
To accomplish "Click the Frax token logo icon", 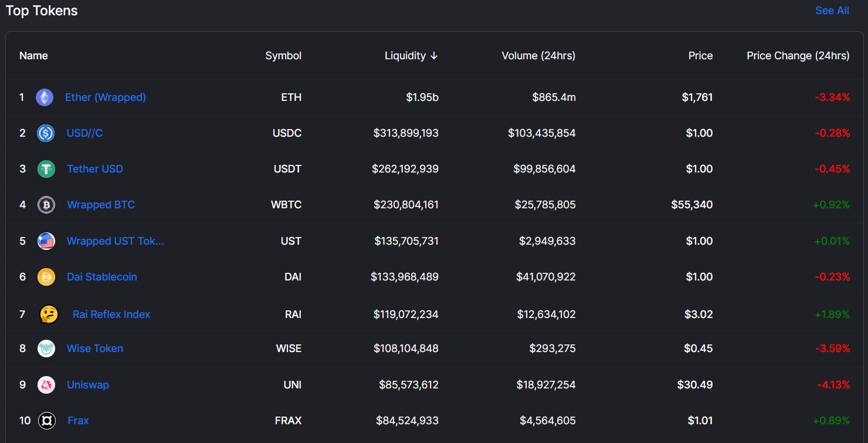I will click(46, 421).
